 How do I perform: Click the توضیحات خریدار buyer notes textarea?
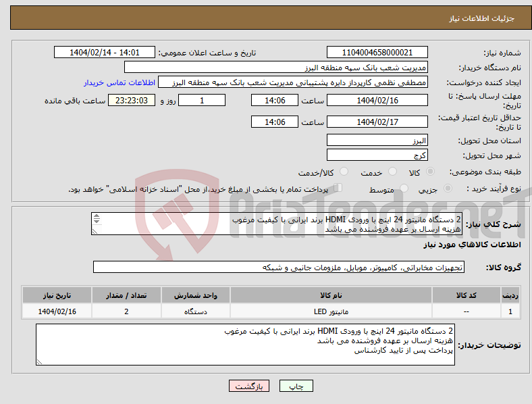(245, 345)
